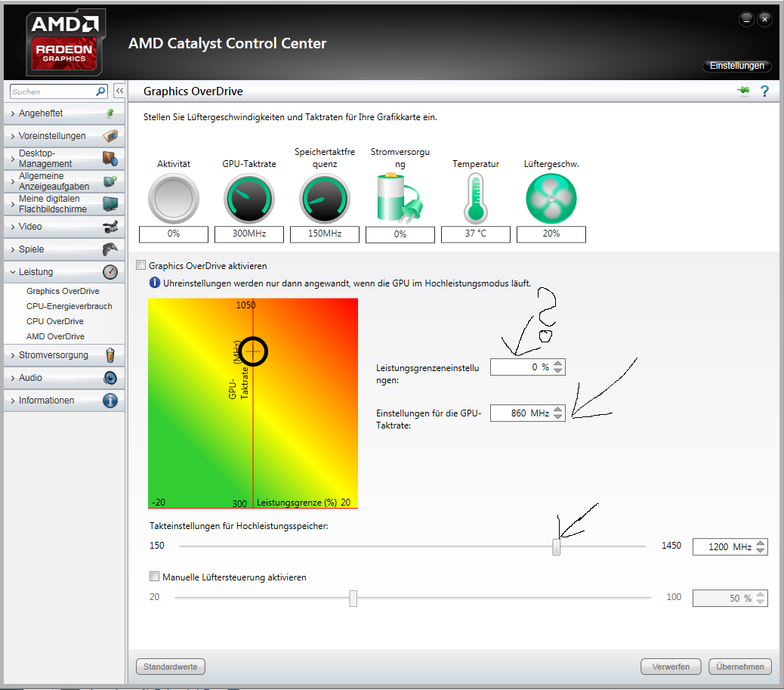Expand the Voreinstellungen section
Image resolution: width=784 pixels, height=690 pixels.
coord(64,136)
